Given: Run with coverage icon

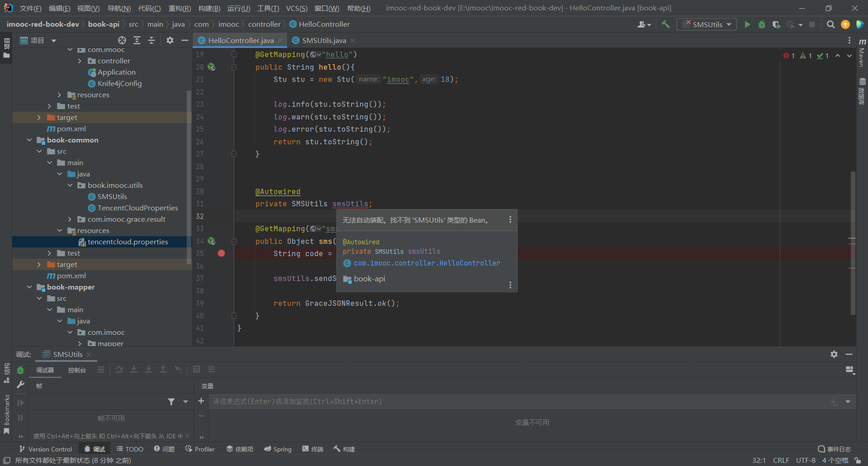Looking at the screenshot, I should tap(776, 24).
